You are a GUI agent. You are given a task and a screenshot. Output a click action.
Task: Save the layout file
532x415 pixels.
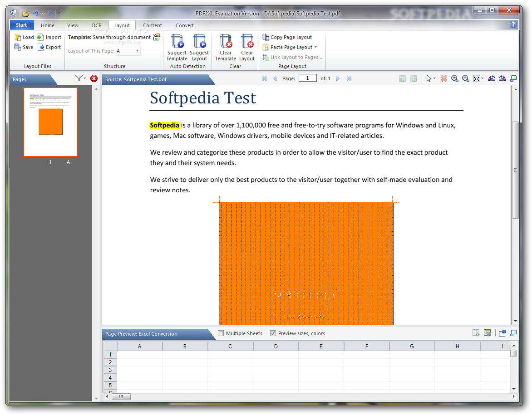tap(24, 47)
